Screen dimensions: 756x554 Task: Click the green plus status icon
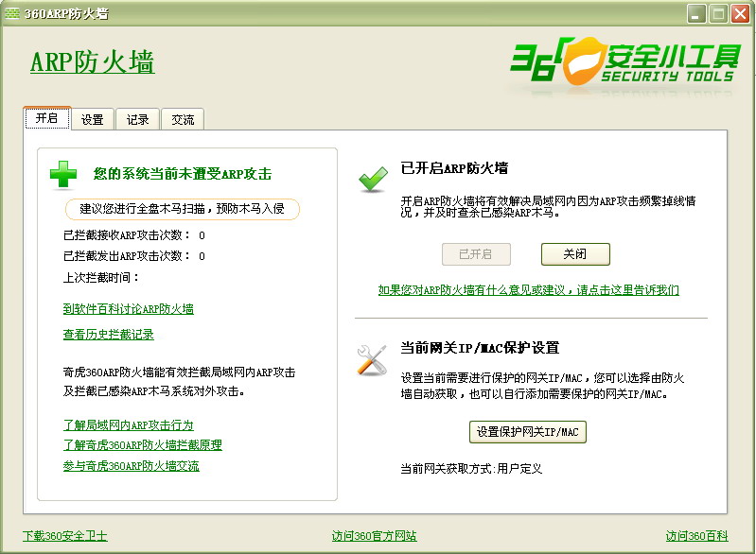coord(63,174)
